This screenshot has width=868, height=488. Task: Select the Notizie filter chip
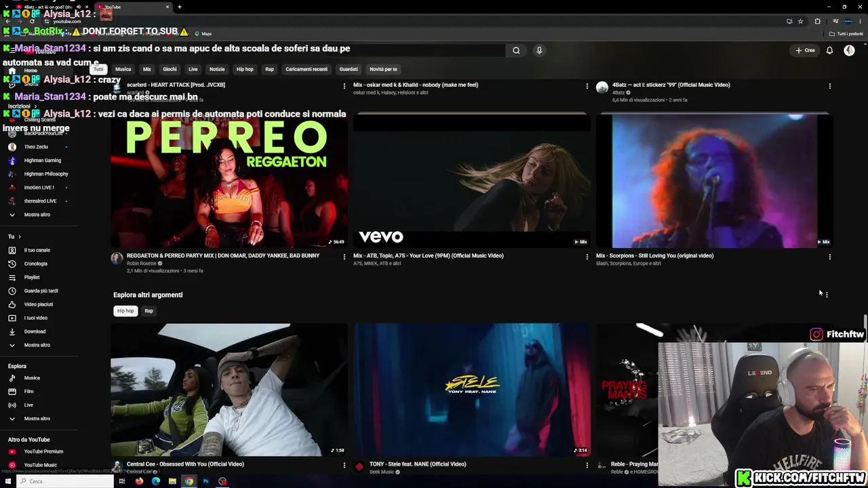click(x=217, y=69)
